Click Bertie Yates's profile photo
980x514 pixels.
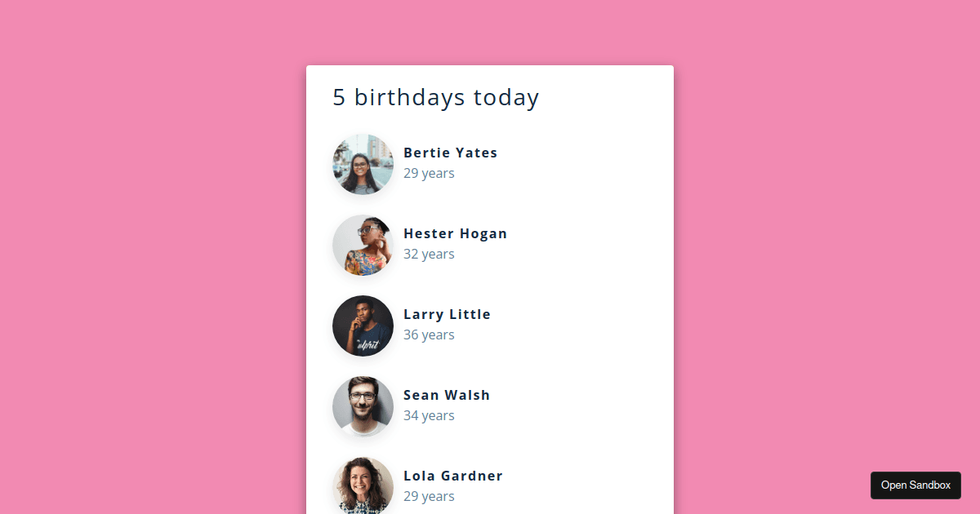[x=363, y=163]
